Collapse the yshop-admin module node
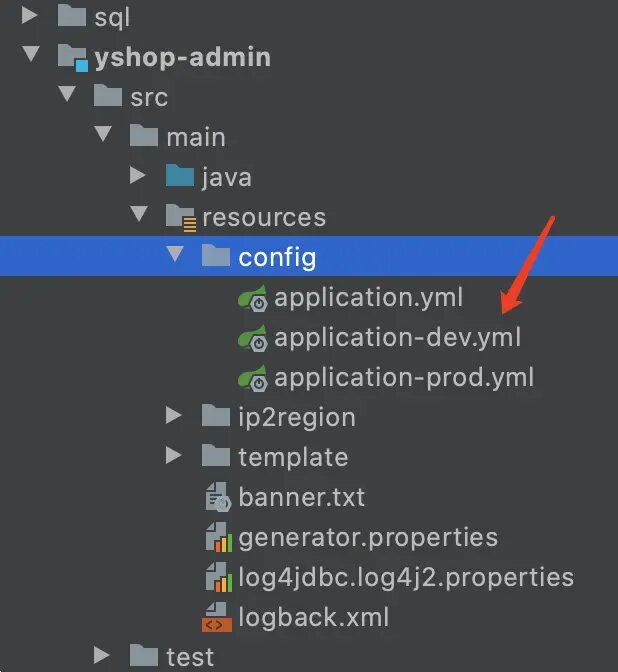The image size is (618, 672). tap(31, 54)
